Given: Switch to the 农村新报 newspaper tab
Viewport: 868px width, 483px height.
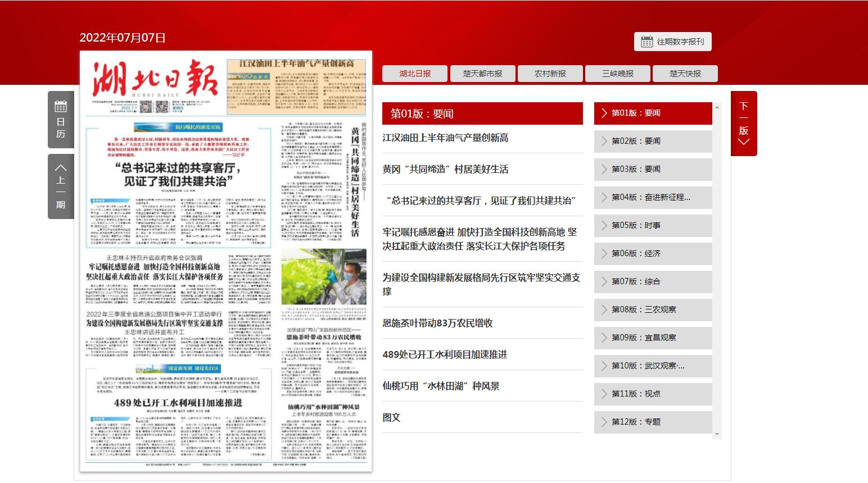Looking at the screenshot, I should point(550,74).
